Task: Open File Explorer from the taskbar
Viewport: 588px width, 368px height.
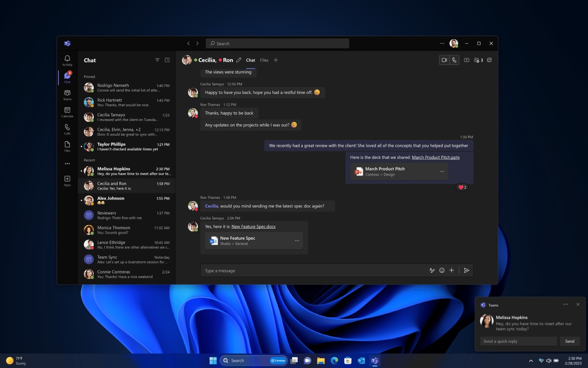Action: pyautogui.click(x=321, y=361)
